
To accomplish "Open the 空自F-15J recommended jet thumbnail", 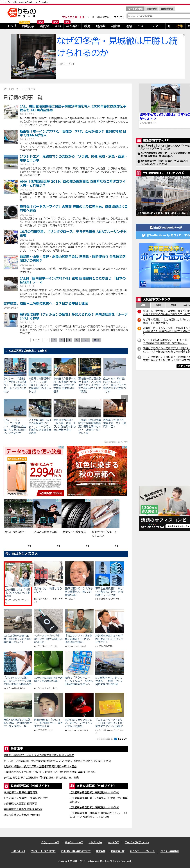I will [x=115, y=367].
